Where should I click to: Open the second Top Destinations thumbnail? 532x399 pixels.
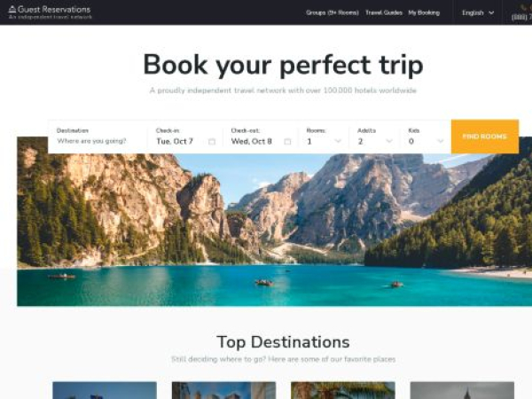[224, 390]
